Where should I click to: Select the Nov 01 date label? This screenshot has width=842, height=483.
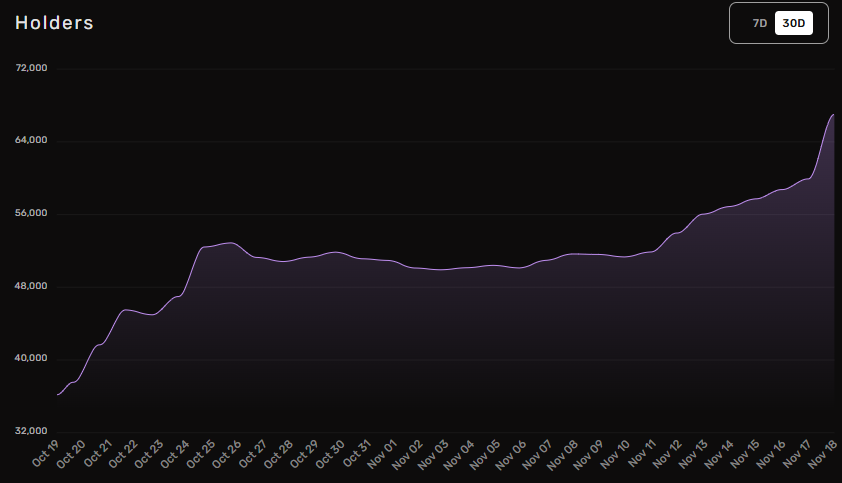(384, 455)
